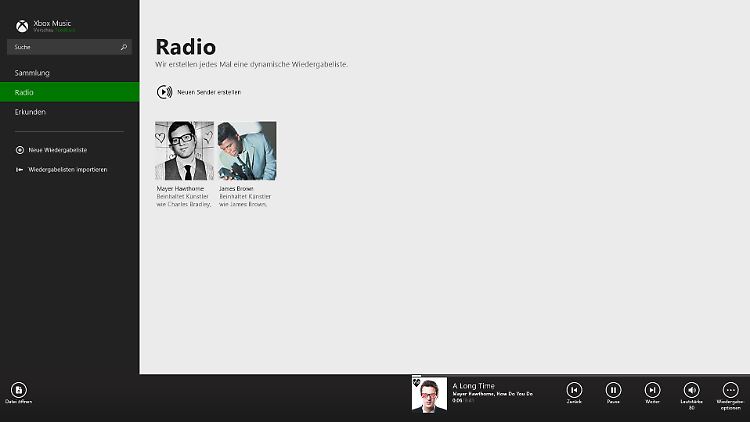Image resolution: width=750 pixels, height=422 pixels.
Task: Play the Mayer Hawthorne radio station
Action: click(x=185, y=151)
